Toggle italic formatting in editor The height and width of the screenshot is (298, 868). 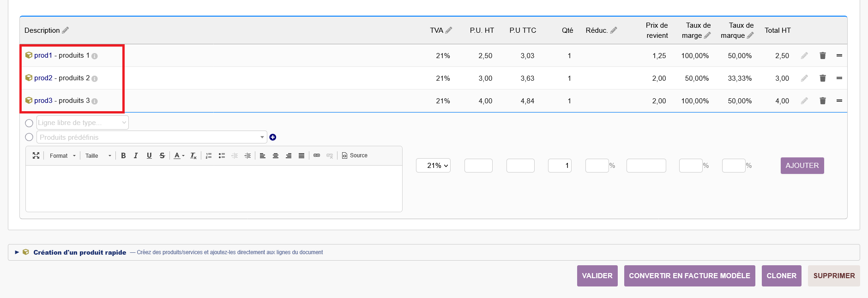tap(136, 155)
